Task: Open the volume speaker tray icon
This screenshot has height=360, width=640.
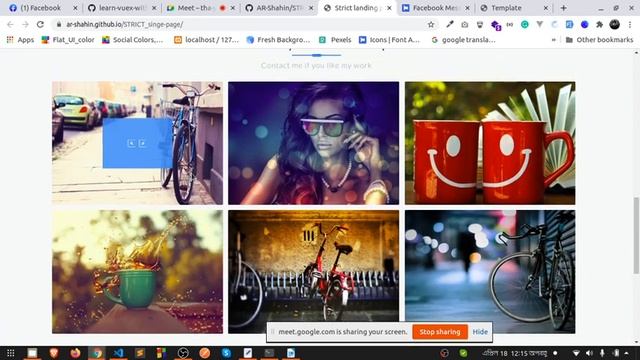Action: [589, 353]
